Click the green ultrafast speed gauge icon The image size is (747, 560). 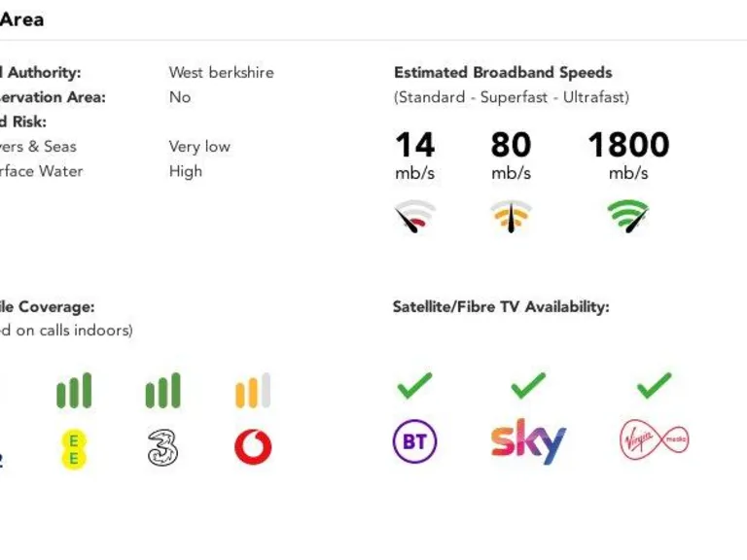(x=628, y=216)
